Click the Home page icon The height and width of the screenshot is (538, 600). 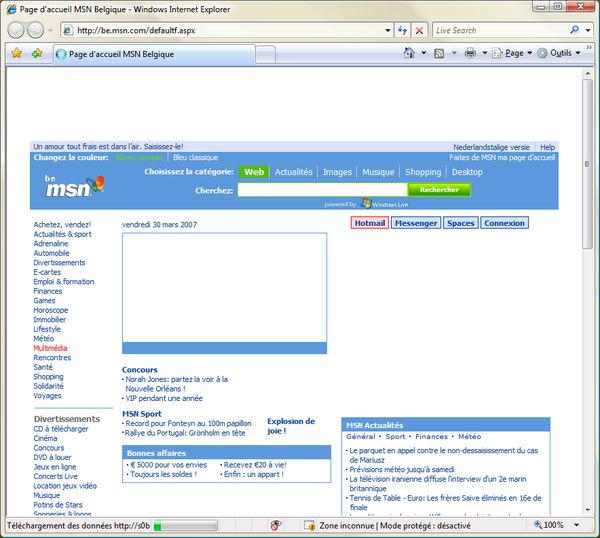coord(409,53)
